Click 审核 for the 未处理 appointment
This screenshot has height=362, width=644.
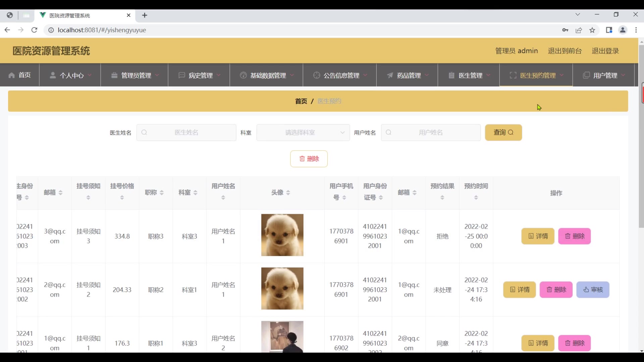[x=593, y=290]
